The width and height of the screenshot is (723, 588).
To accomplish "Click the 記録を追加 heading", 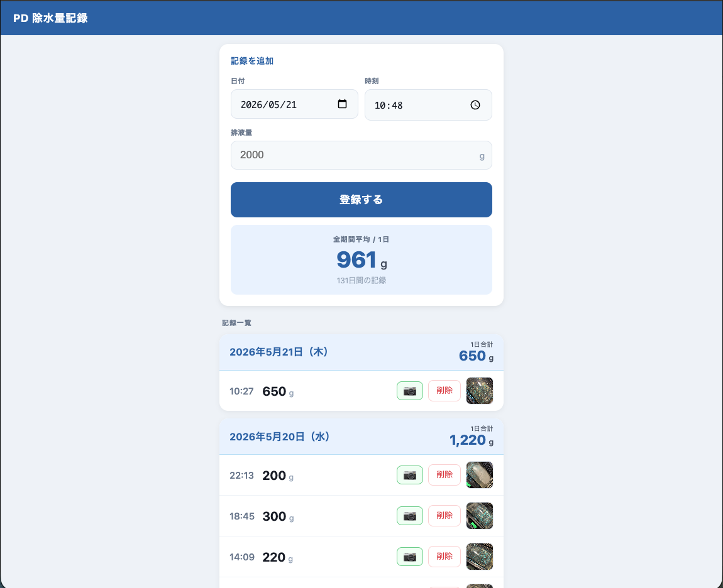I will tap(252, 61).
